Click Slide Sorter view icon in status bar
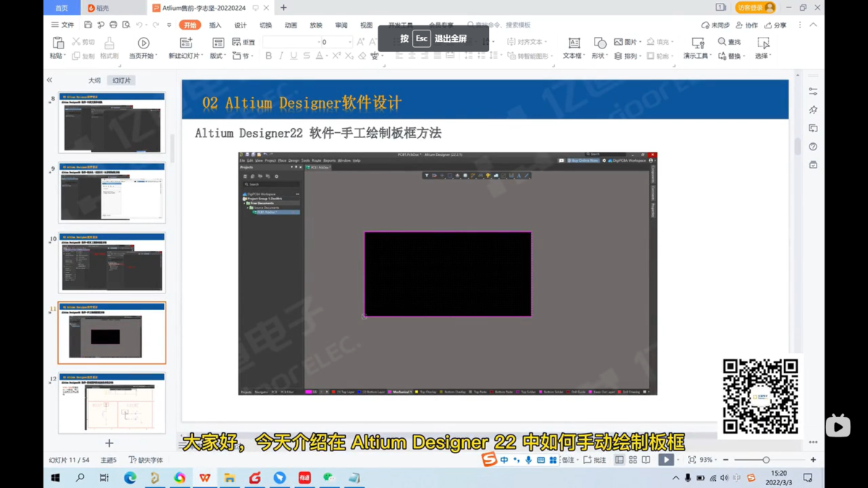Screen dimensions: 868x488 tap(633, 460)
